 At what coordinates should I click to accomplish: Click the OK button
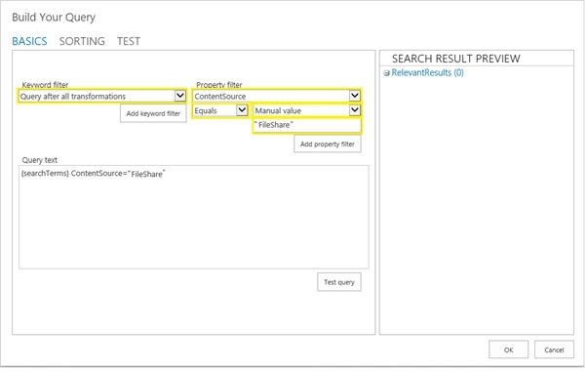click(x=508, y=350)
